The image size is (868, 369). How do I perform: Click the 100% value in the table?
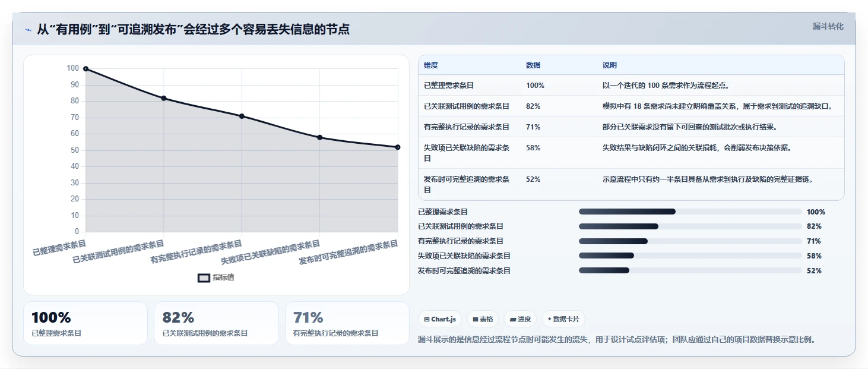(535, 86)
